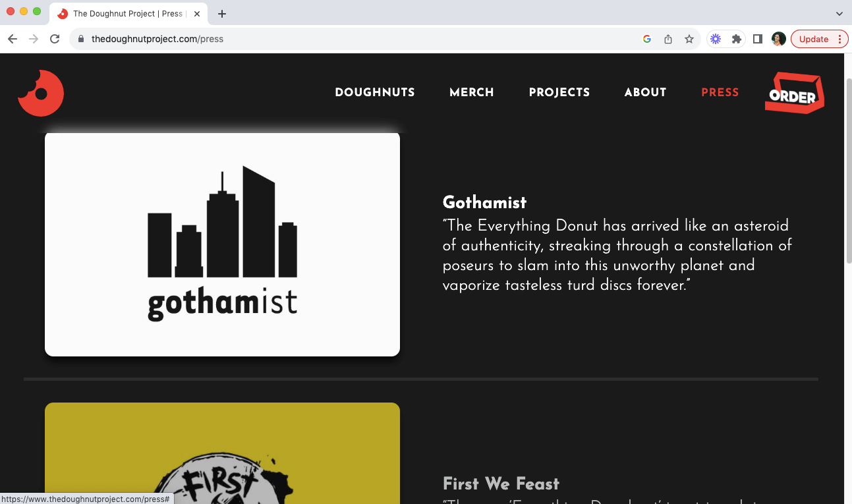Viewport: 852px width, 504px height.
Task: Click the Update button in Chrome toolbar
Action: point(814,39)
